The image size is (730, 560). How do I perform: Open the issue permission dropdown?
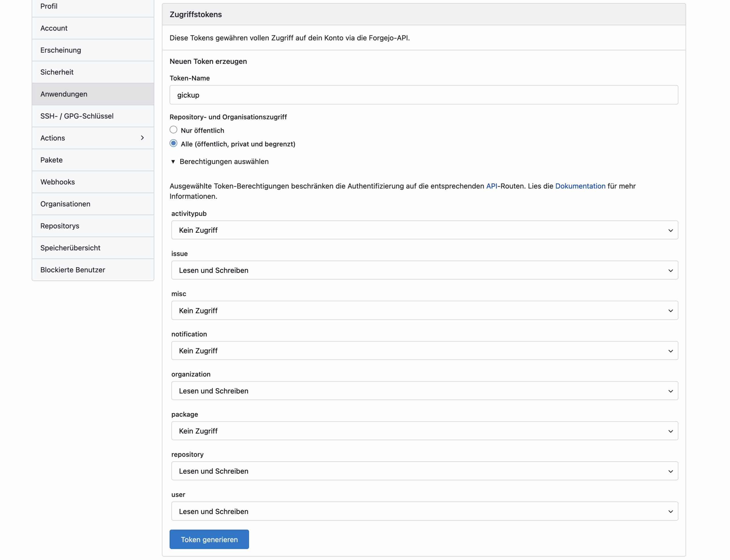click(424, 270)
